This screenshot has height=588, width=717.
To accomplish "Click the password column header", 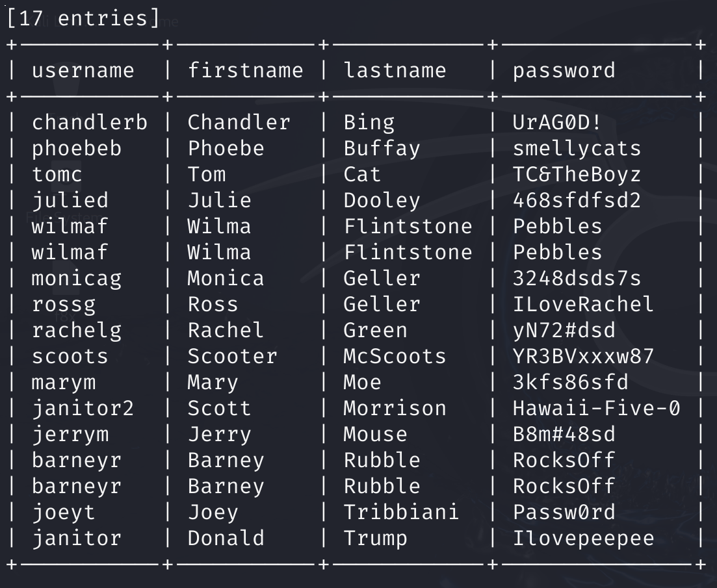I will (564, 71).
